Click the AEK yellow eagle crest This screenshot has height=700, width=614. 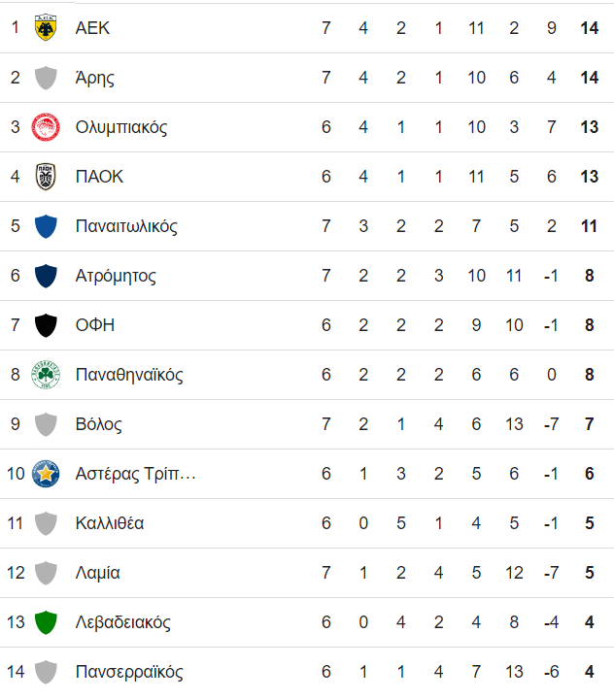coord(46,28)
